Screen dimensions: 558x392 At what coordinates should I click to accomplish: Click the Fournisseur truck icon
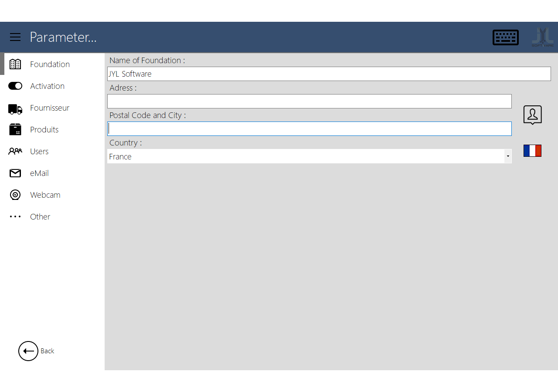point(15,108)
